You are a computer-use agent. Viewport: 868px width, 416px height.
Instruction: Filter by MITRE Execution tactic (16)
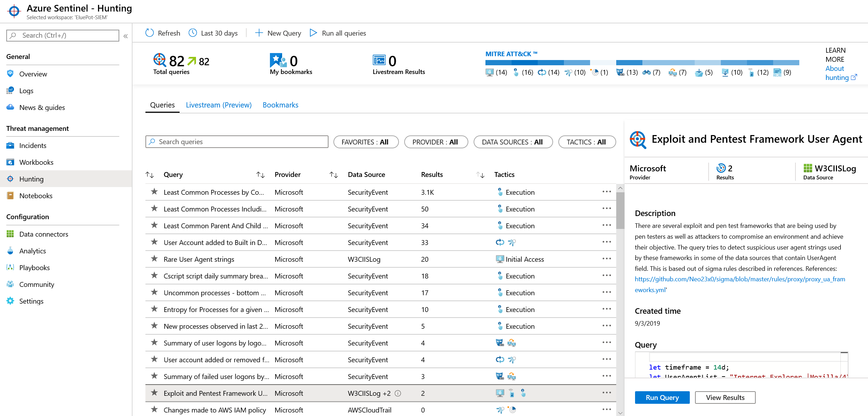pos(523,72)
